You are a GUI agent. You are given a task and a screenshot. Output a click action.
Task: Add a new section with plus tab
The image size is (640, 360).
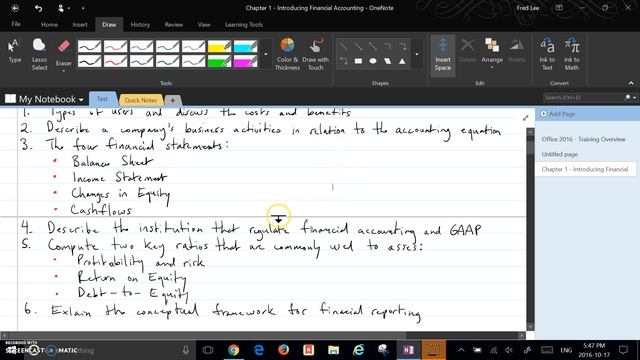point(173,100)
